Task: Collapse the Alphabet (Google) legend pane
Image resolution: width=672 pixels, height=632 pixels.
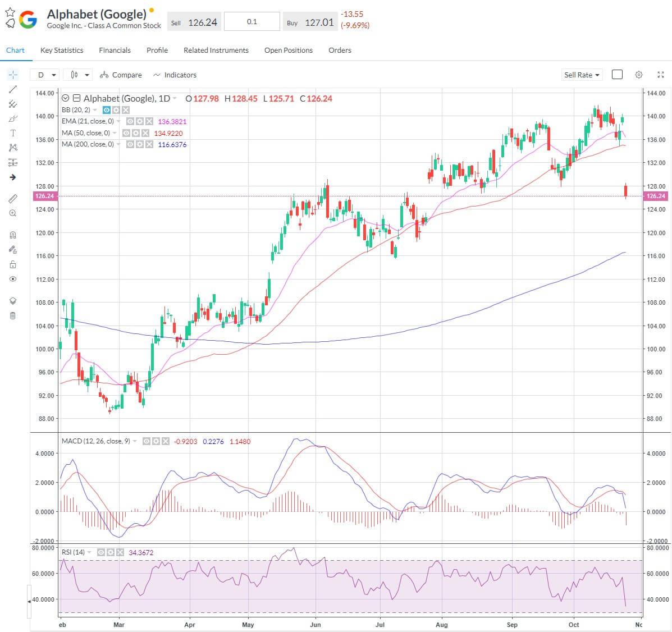Action: (76, 98)
